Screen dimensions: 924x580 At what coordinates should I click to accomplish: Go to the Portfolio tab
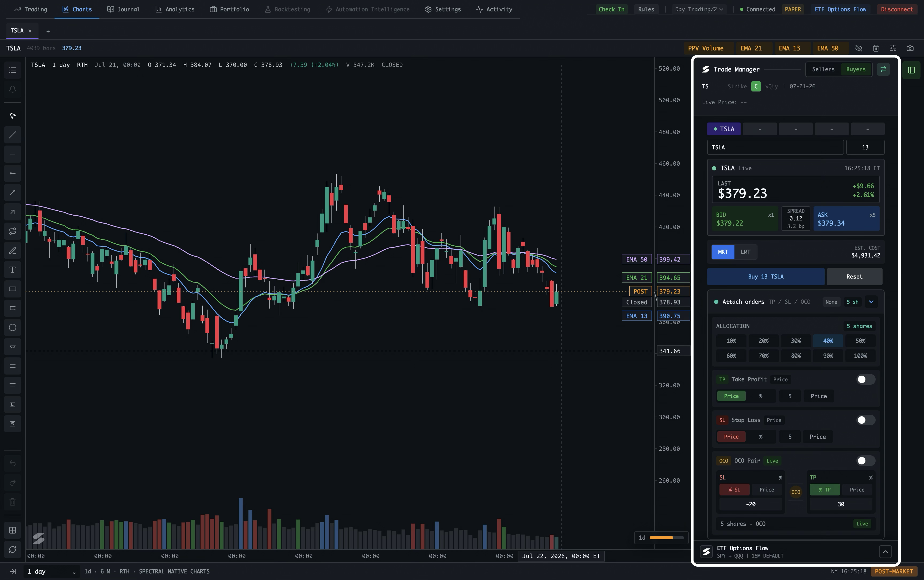pos(230,9)
